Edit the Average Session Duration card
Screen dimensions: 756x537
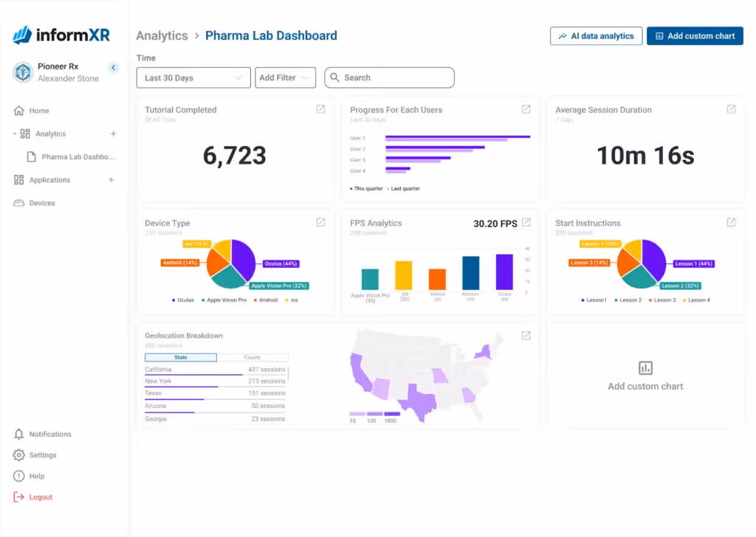coord(732,109)
